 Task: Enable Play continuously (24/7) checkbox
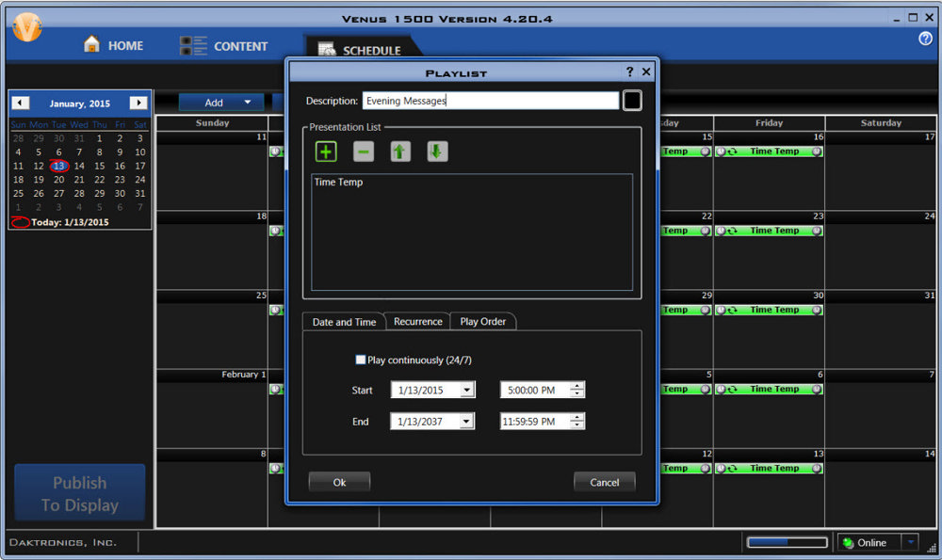point(361,360)
